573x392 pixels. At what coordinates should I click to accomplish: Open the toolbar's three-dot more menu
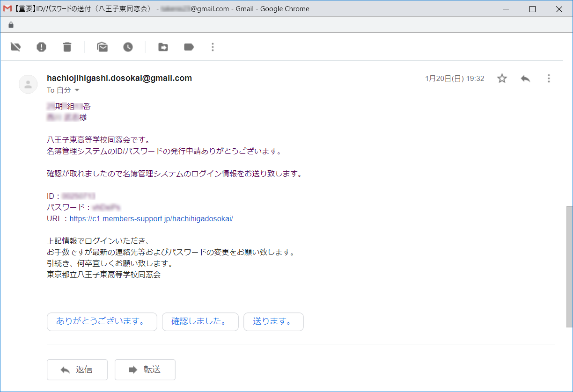click(x=213, y=47)
